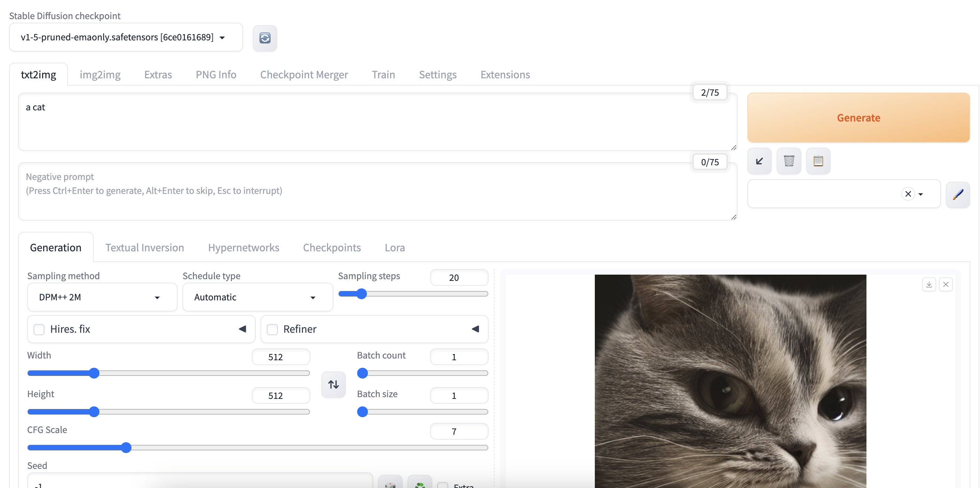The height and width of the screenshot is (488, 980).
Task: Change the Schedule type from Automatic
Action: pyautogui.click(x=258, y=297)
